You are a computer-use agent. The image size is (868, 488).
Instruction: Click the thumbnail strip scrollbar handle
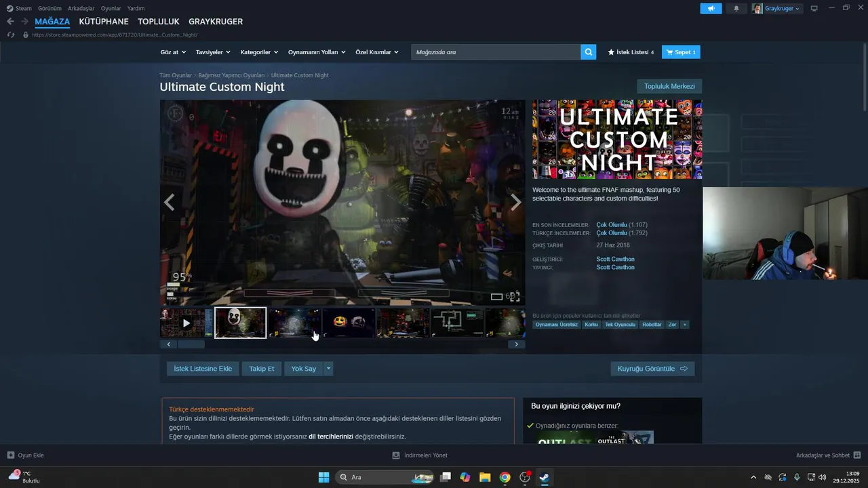(x=191, y=344)
